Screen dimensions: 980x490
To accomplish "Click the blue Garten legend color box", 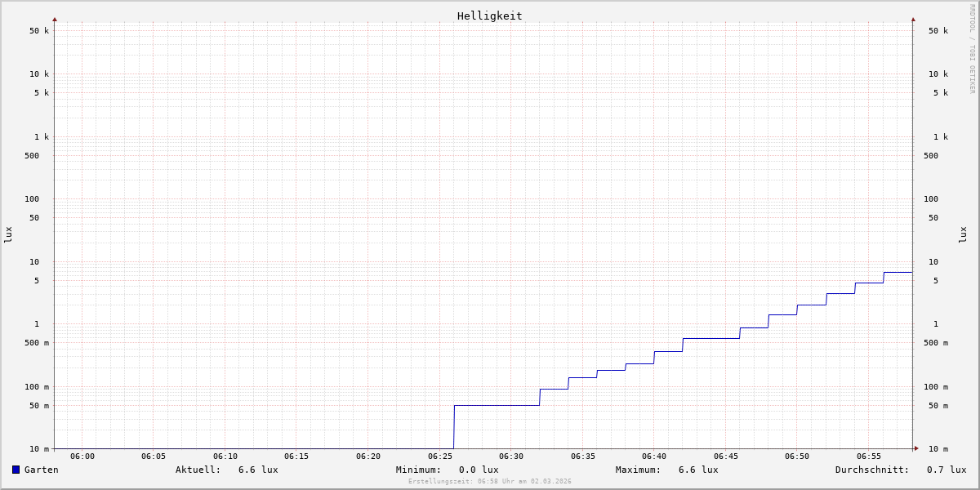I will 16,470.
